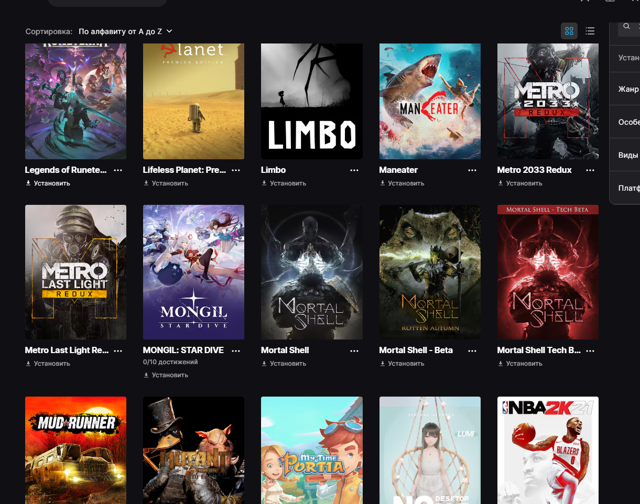Open the Lifeless Planet title link
The width and height of the screenshot is (640, 504).
click(184, 170)
